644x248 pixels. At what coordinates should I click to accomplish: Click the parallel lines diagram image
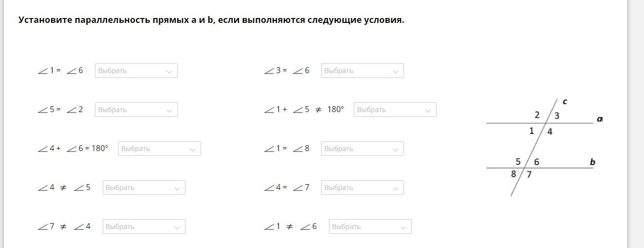pyautogui.click(x=544, y=147)
